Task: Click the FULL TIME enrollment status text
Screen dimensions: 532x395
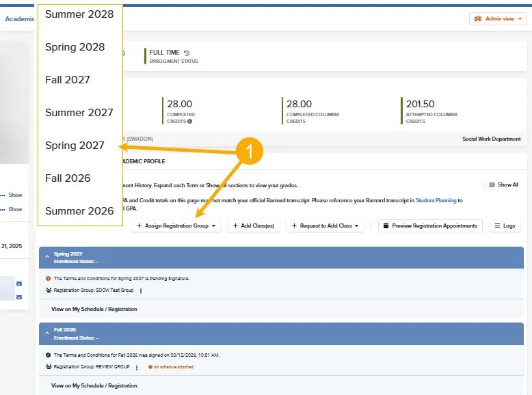Action: point(164,53)
